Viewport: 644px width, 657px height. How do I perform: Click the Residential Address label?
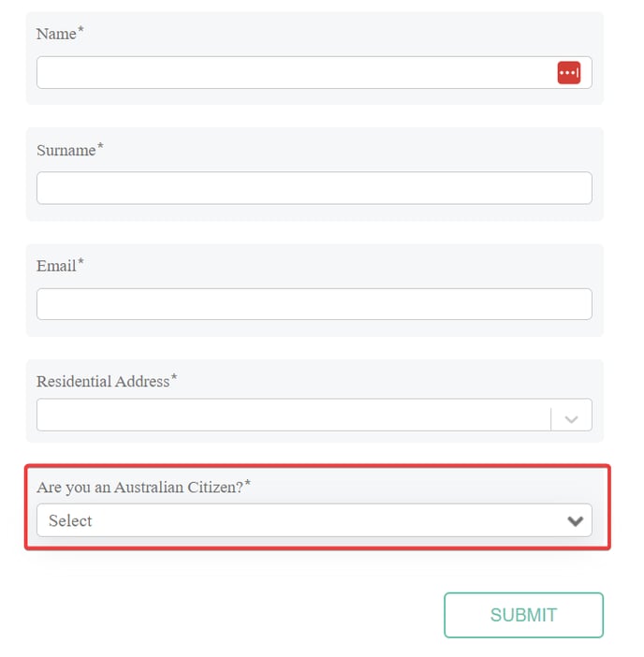pos(103,381)
